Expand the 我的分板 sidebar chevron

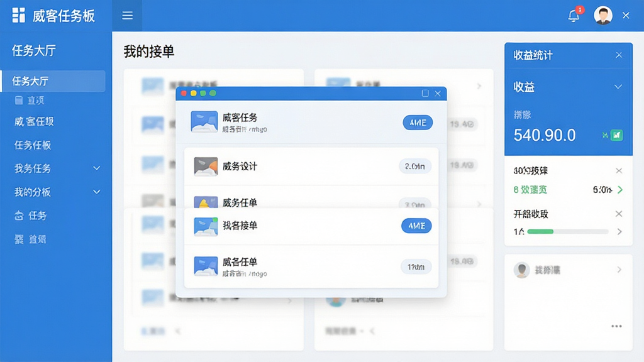tap(96, 192)
